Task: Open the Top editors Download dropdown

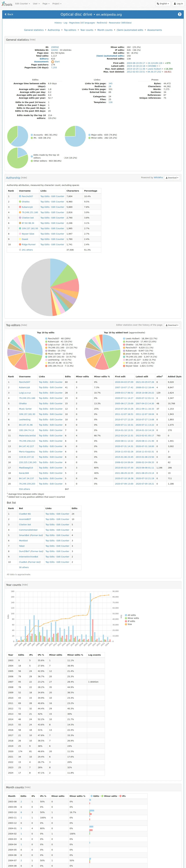Action: pyautogui.click(x=172, y=325)
